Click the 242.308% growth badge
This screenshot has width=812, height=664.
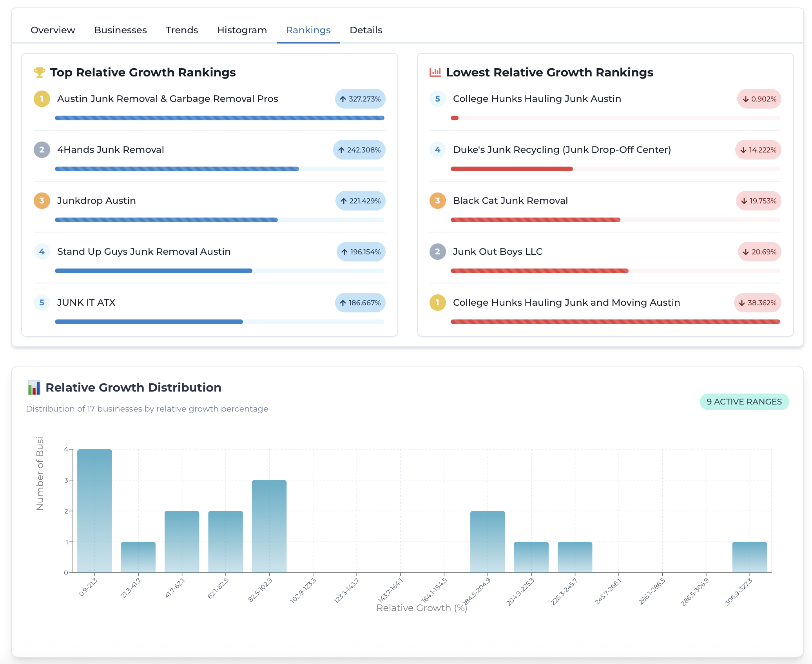point(359,150)
